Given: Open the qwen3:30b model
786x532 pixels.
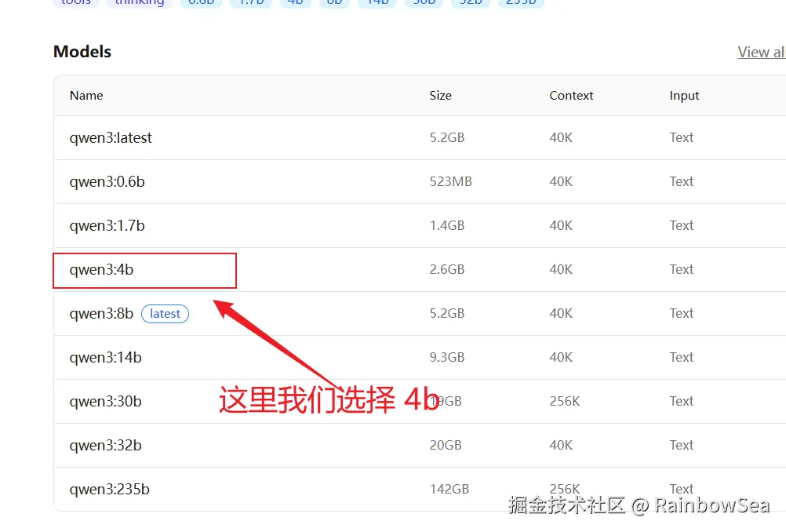Looking at the screenshot, I should [x=105, y=402].
